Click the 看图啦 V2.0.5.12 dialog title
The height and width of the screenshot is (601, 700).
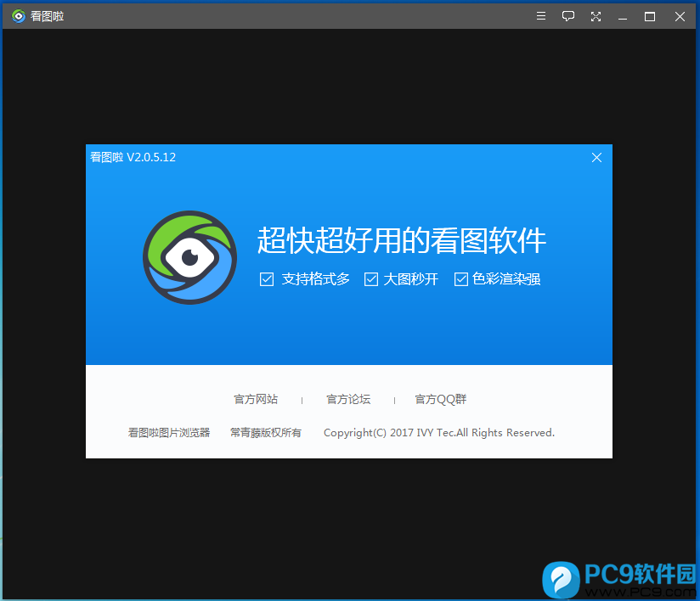point(133,157)
